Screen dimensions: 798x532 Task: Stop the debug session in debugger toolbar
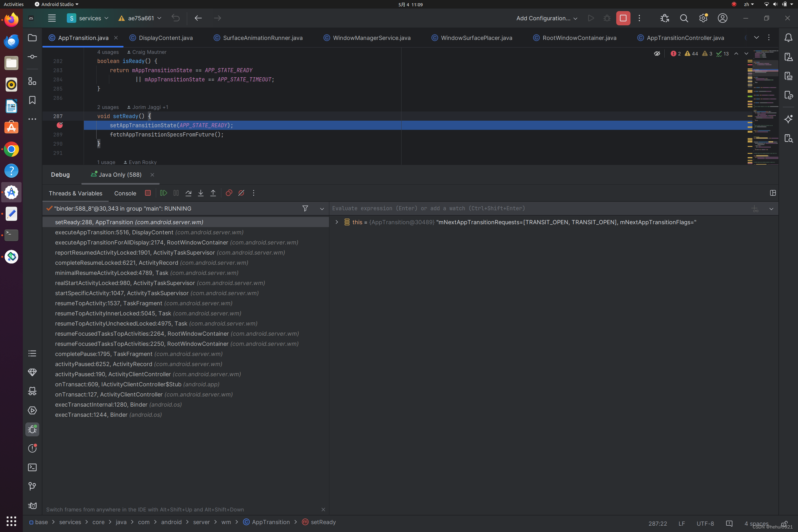click(x=148, y=193)
